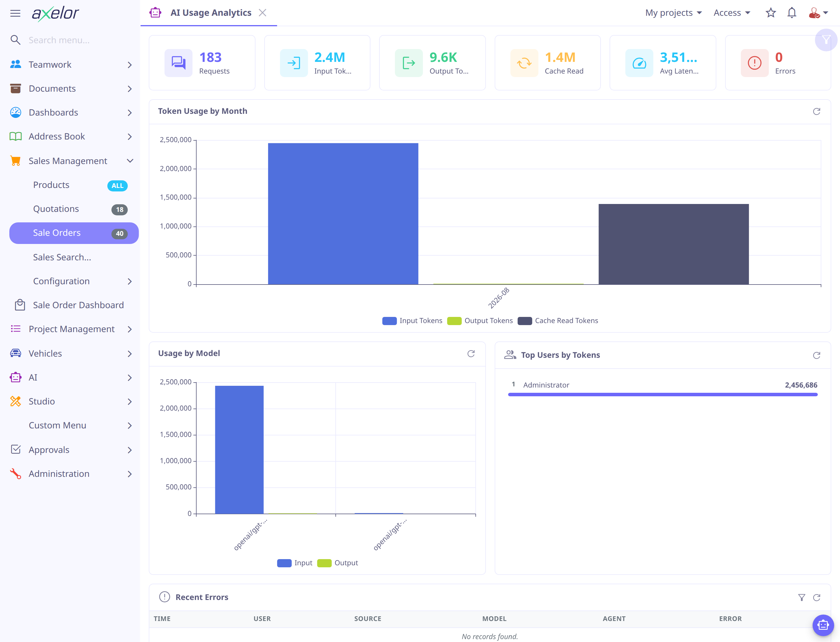Toggle Cache Read Tokens legend series
The image size is (840, 642).
(x=558, y=321)
